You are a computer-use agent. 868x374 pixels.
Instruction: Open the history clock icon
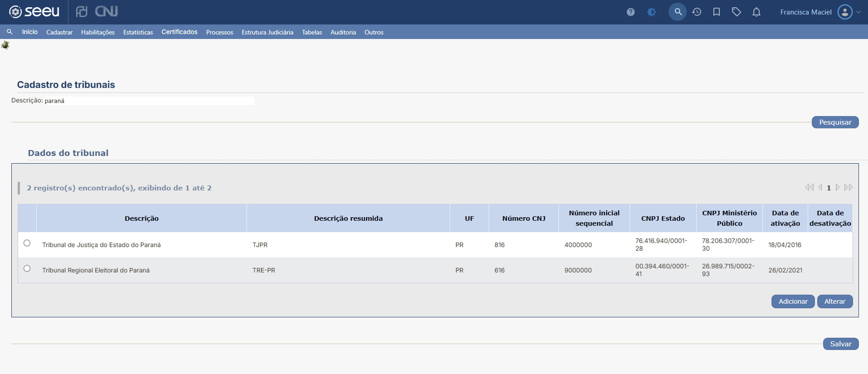tap(697, 12)
